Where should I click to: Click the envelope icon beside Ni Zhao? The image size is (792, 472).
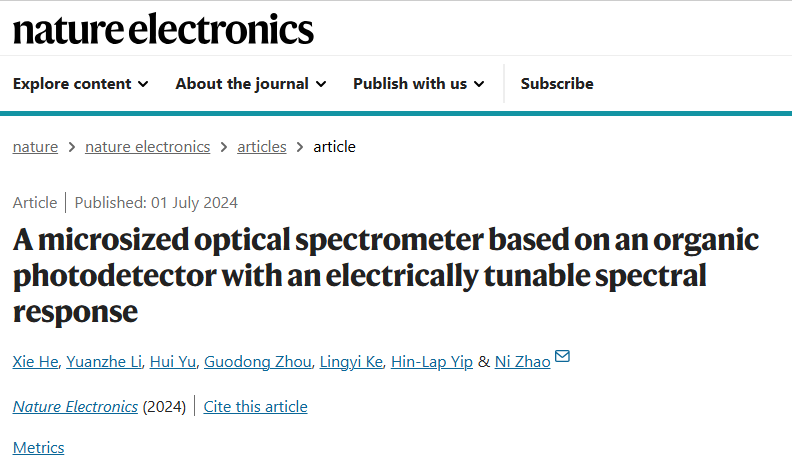(x=562, y=357)
